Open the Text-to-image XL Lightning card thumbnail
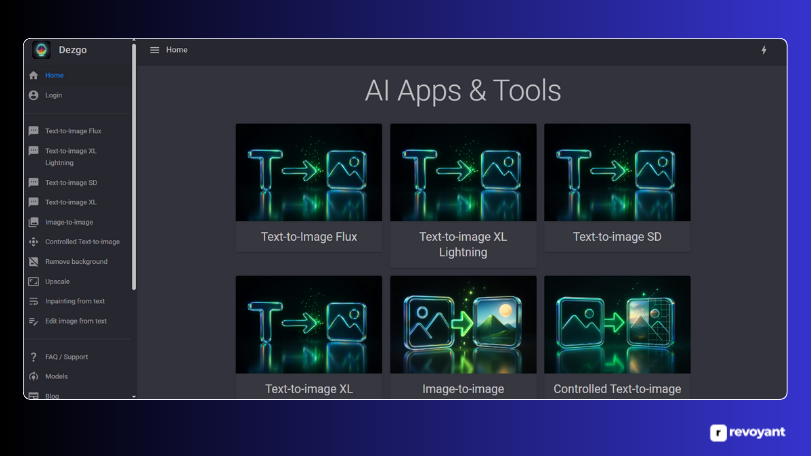Viewport: 811px width, 456px height. (463, 172)
